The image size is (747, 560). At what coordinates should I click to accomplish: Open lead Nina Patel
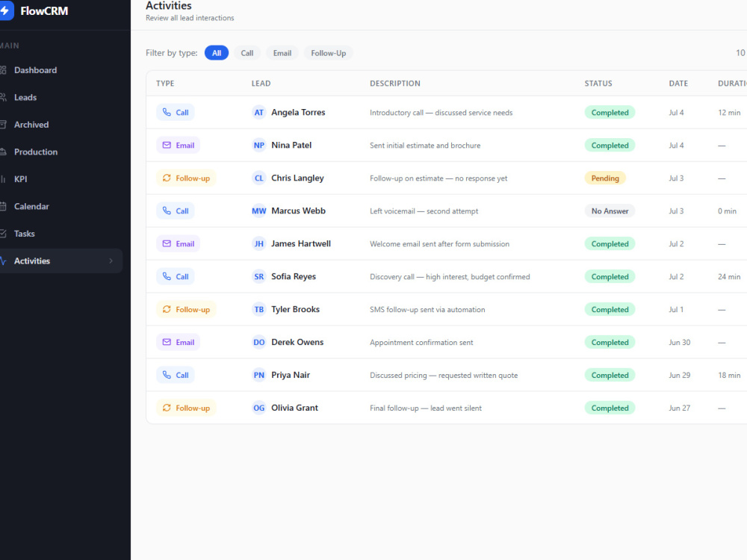291,146
